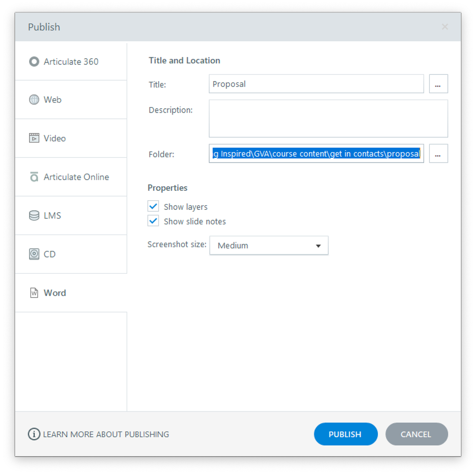Focus the Title field containing Proposal

pyautogui.click(x=316, y=84)
